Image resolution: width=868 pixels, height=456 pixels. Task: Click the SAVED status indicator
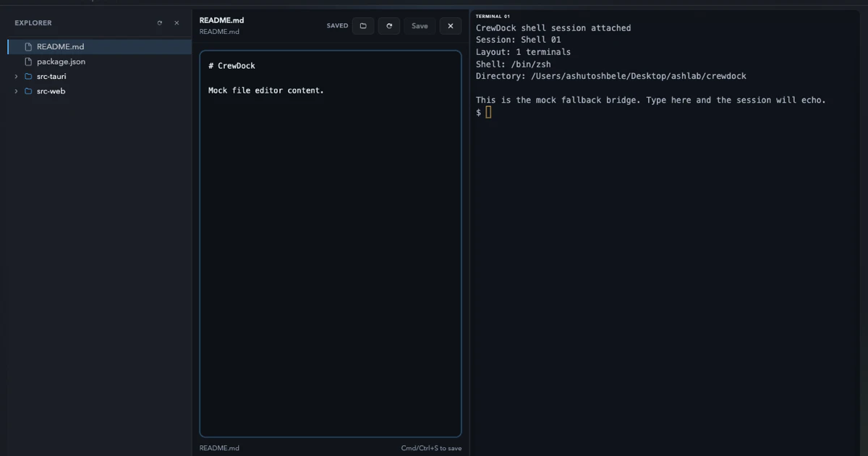click(336, 25)
